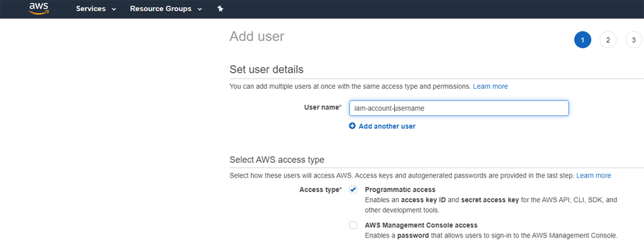This screenshot has height=251, width=644.
Task: Expand the Resource Groups dropdown
Action: [166, 8]
